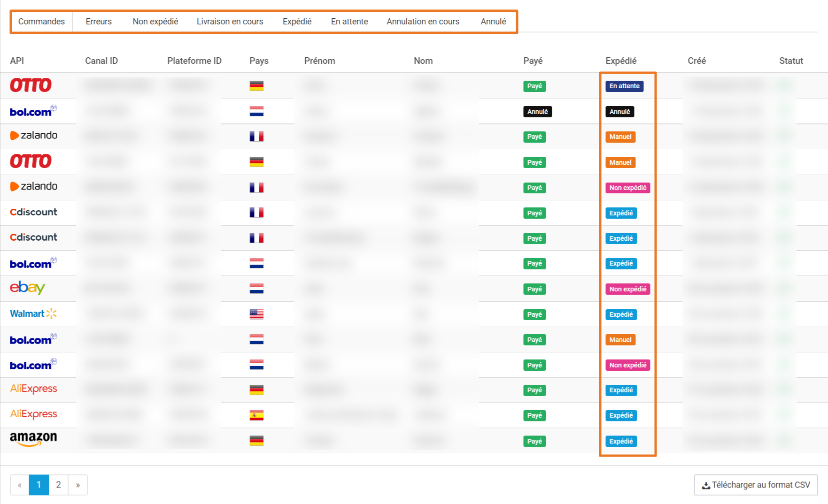The width and height of the screenshot is (828, 504).
Task: Click the Payé column header
Action: coord(533,61)
